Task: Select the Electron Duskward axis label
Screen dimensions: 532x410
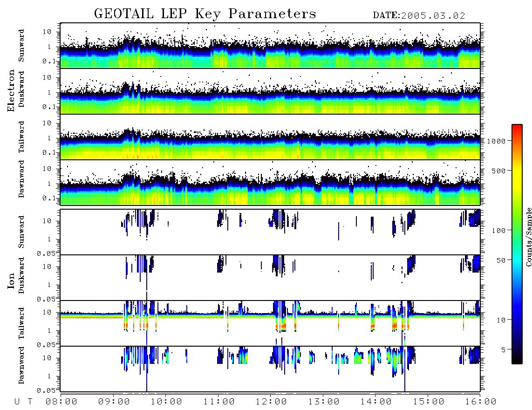Action: pos(21,89)
